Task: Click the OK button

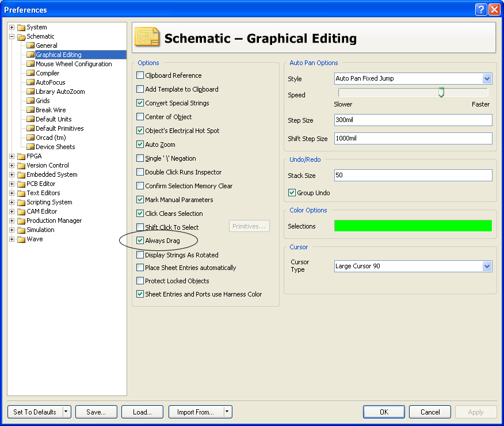Action: (x=384, y=412)
